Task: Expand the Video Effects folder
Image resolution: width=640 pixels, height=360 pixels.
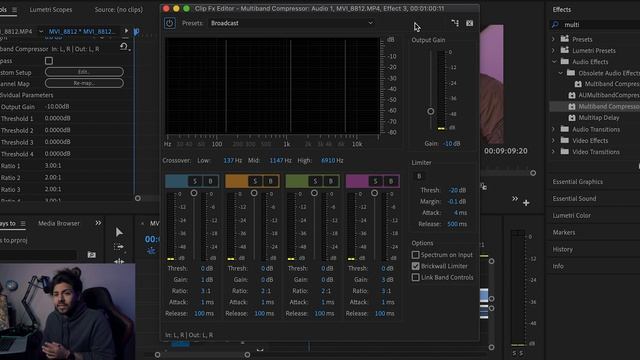Action: (553, 140)
